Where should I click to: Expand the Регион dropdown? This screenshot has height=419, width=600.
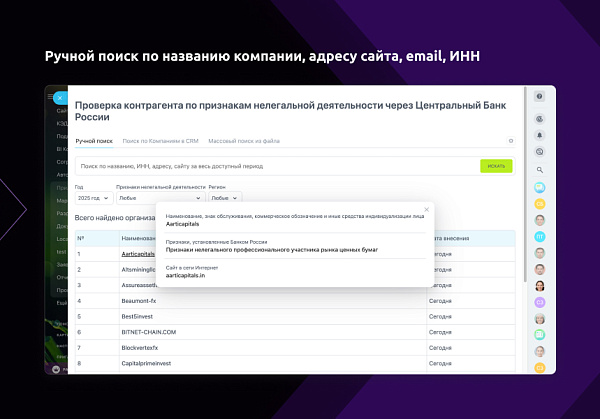click(x=225, y=198)
